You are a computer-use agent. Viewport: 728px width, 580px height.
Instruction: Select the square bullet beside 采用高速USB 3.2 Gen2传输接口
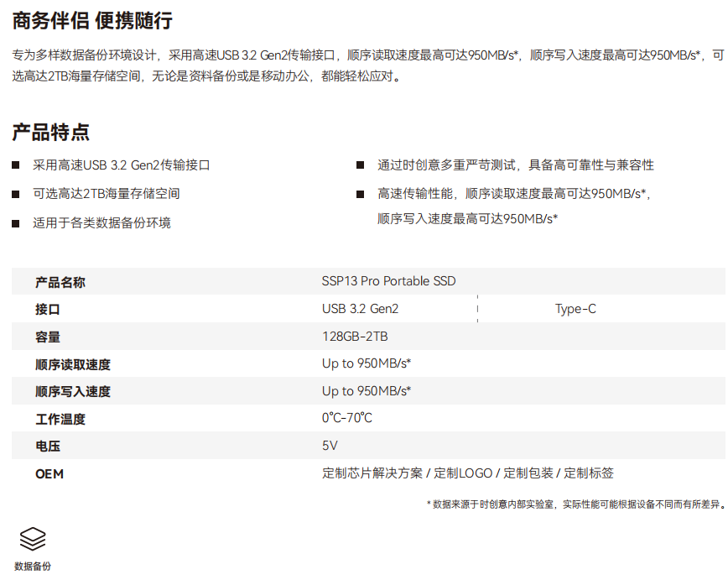[x=13, y=165]
